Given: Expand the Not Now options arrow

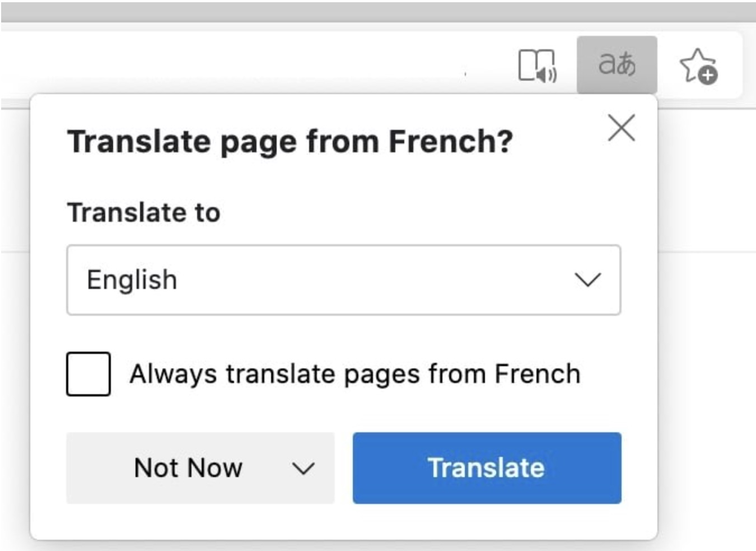Looking at the screenshot, I should point(304,468).
